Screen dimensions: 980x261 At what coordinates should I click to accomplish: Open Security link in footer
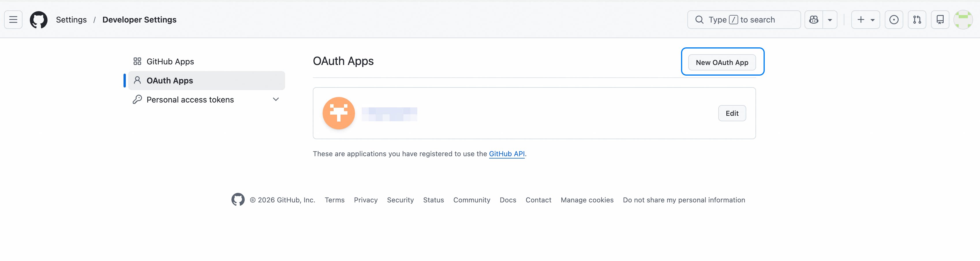pos(400,200)
